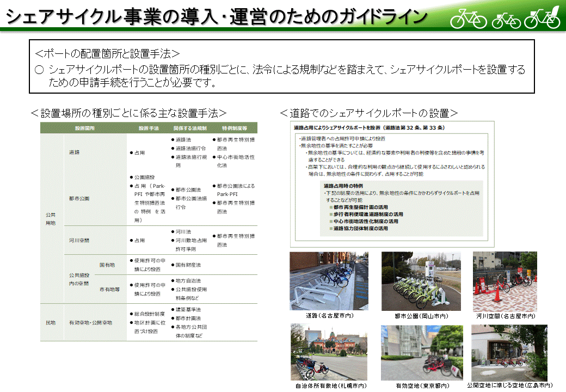This screenshot has height=392, width=566.
Task: Click the 都市公園 cell in the table
Action: coord(79,199)
